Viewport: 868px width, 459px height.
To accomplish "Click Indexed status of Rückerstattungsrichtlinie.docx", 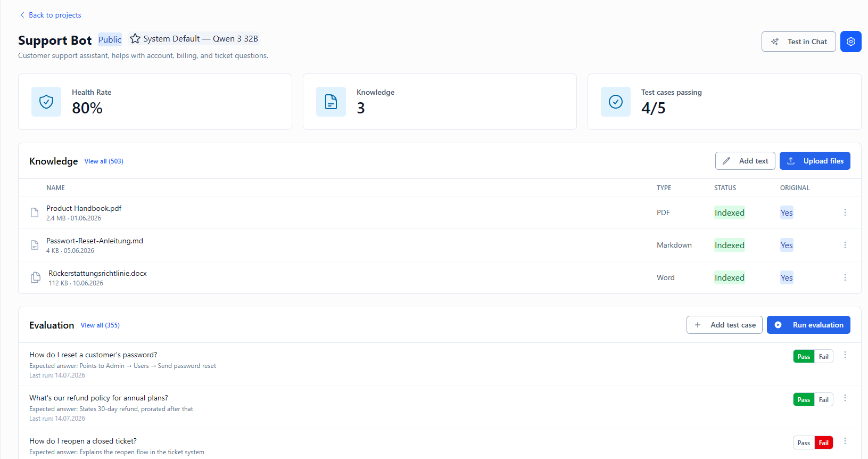I will 729,277.
